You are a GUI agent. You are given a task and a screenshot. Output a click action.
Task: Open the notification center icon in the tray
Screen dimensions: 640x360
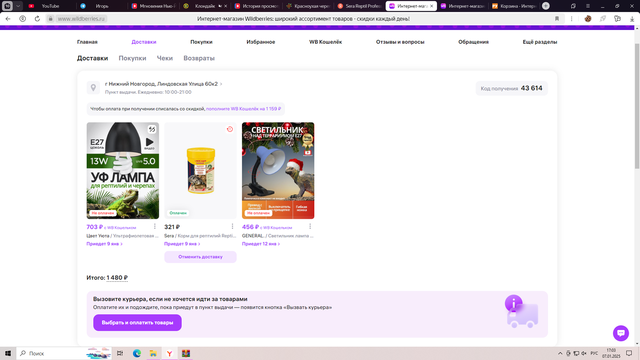click(x=629, y=353)
